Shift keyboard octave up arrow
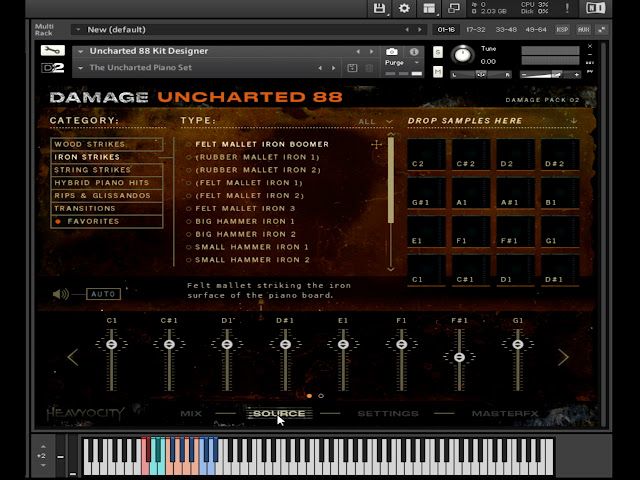The image size is (640, 480). (43, 447)
